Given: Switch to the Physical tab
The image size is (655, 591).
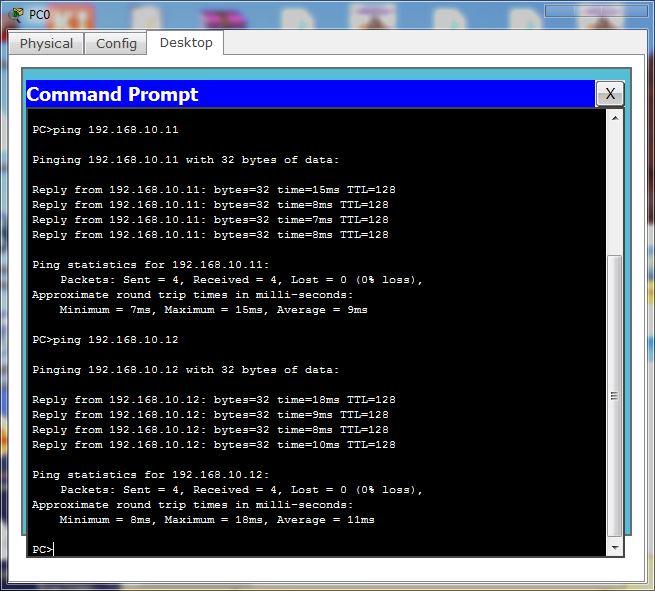Looking at the screenshot, I should (x=46, y=43).
